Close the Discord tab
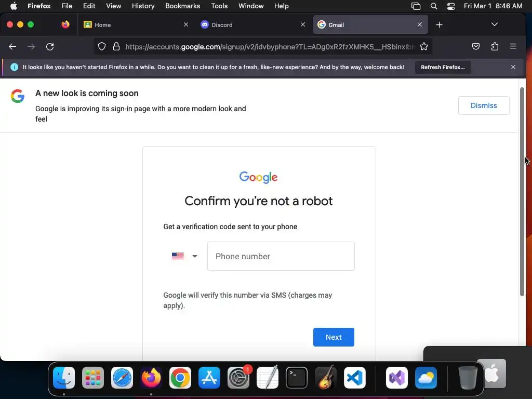The image size is (532, 399). click(303, 24)
